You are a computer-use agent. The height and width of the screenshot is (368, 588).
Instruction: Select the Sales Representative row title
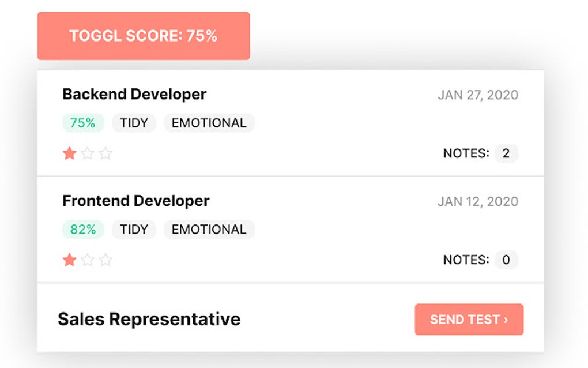[x=149, y=319]
